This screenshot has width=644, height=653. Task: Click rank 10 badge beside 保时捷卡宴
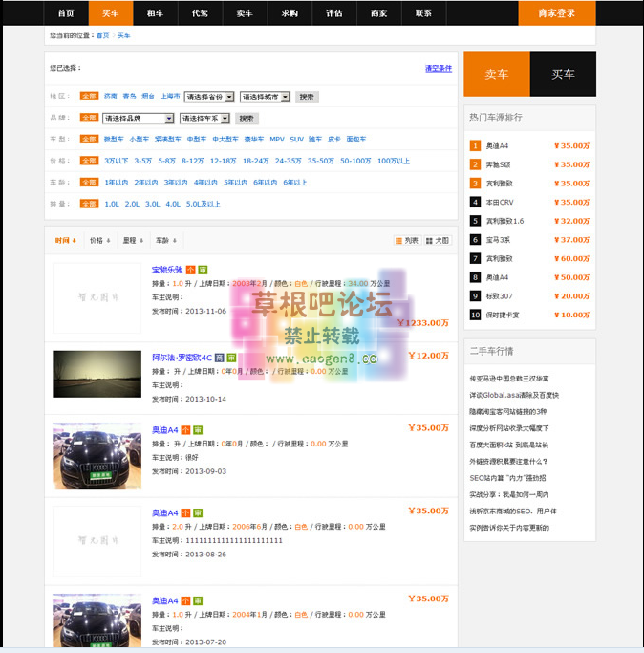pos(475,315)
